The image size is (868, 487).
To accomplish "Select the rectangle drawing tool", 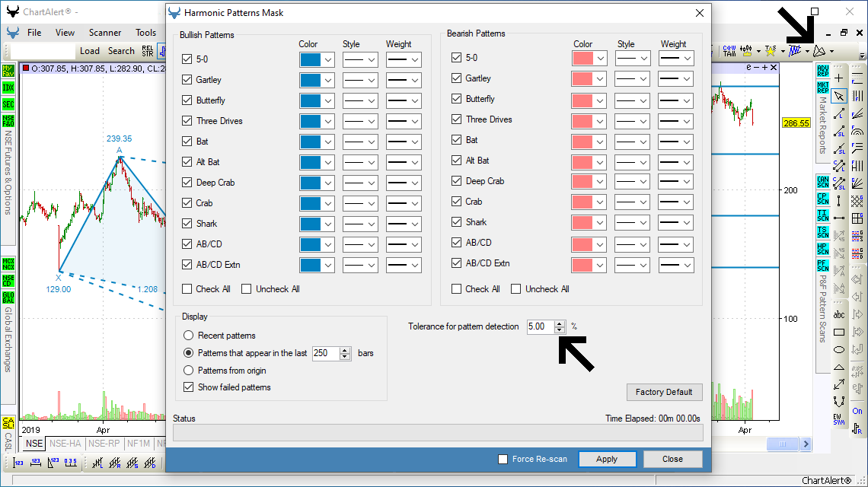I will [839, 332].
